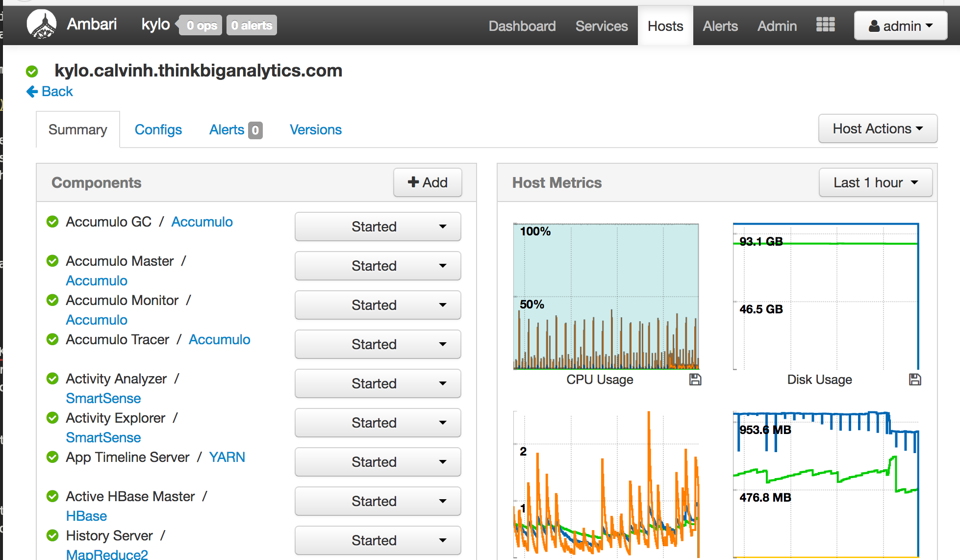Click the Back link
Viewport: 960px width, 560px height.
click(x=50, y=92)
